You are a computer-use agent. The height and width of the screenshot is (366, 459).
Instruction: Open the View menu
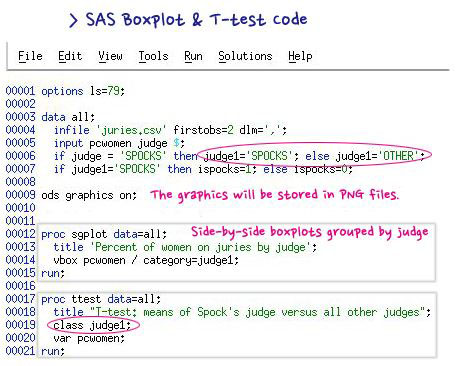coord(110,56)
